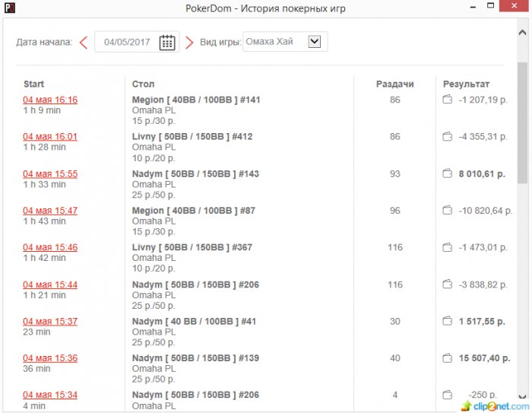
Task: Select table Livny [ 50BB / 150BB ] #412
Action: (192, 137)
